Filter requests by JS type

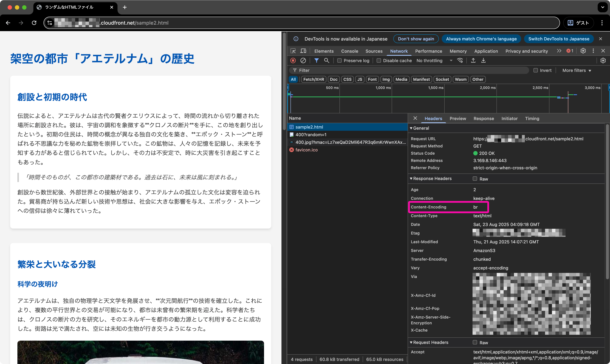pos(360,79)
